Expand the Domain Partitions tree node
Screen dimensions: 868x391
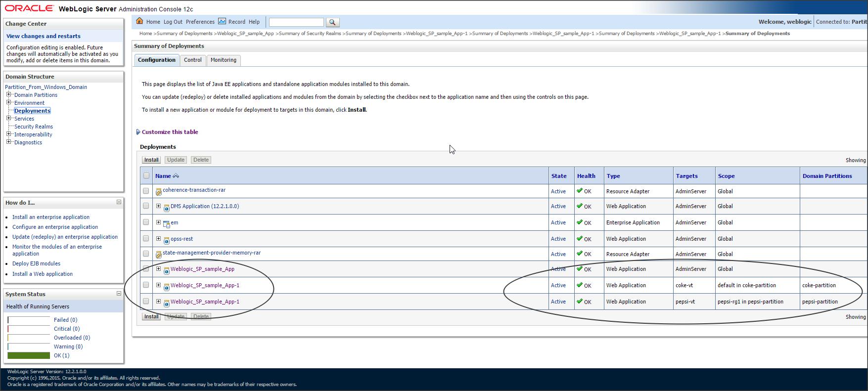(x=8, y=94)
